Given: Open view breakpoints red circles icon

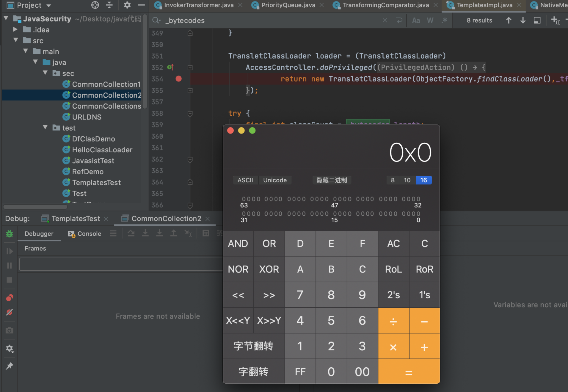Looking at the screenshot, I should tap(10, 298).
